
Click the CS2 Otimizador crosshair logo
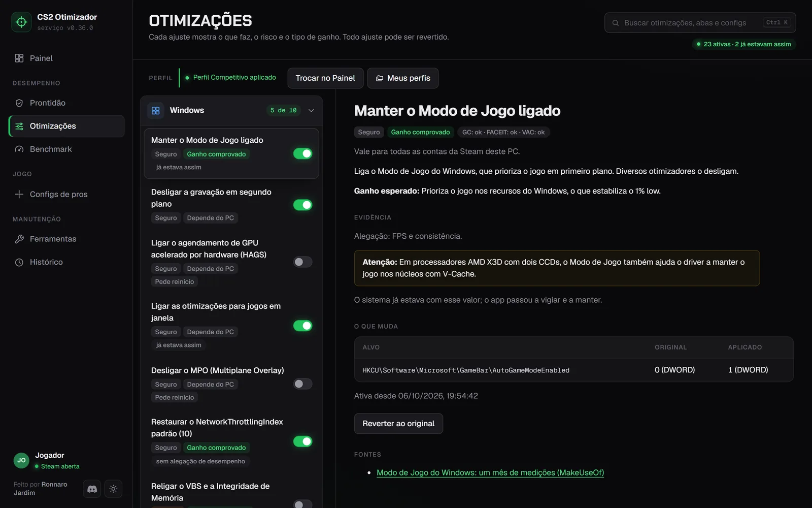tap(21, 22)
